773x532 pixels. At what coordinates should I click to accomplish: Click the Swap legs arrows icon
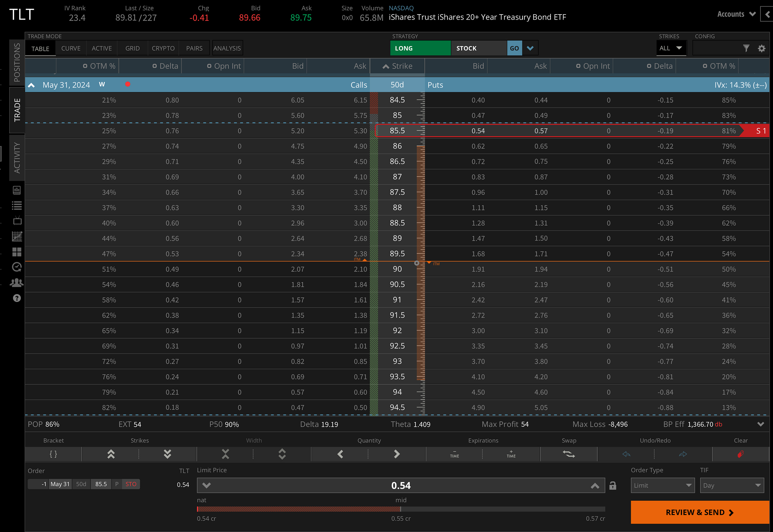point(569,454)
